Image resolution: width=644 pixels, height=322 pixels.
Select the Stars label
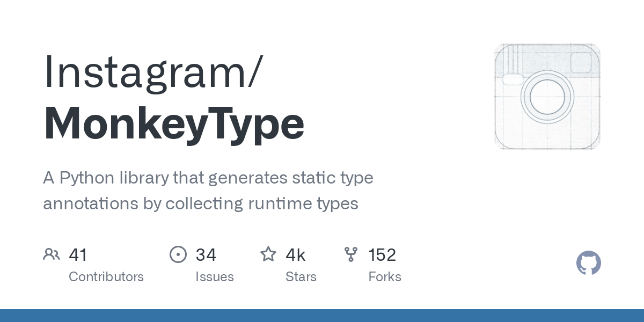tap(301, 277)
